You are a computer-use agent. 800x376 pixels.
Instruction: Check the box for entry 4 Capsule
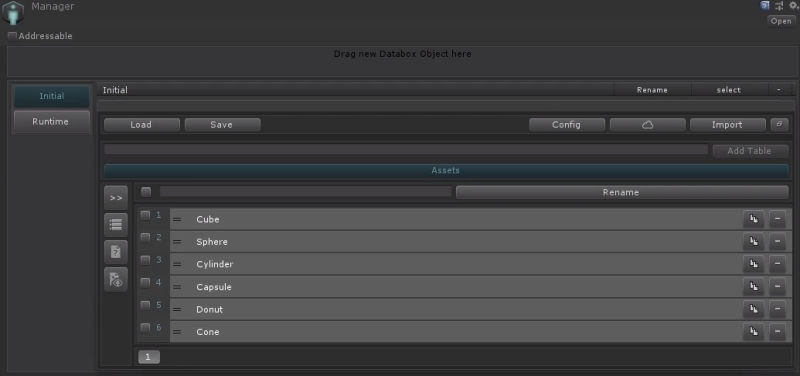tap(145, 283)
